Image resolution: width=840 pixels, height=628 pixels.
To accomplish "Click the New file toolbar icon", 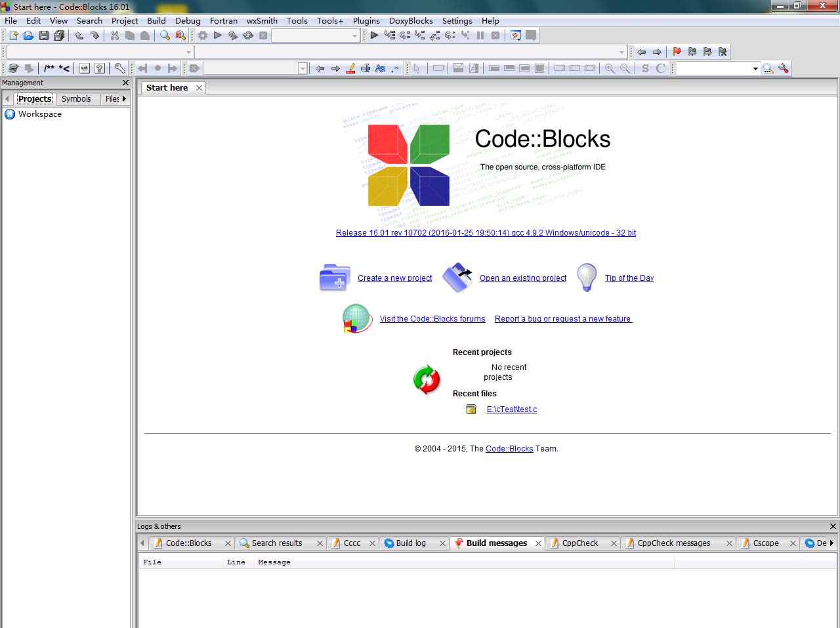I will [x=13, y=35].
